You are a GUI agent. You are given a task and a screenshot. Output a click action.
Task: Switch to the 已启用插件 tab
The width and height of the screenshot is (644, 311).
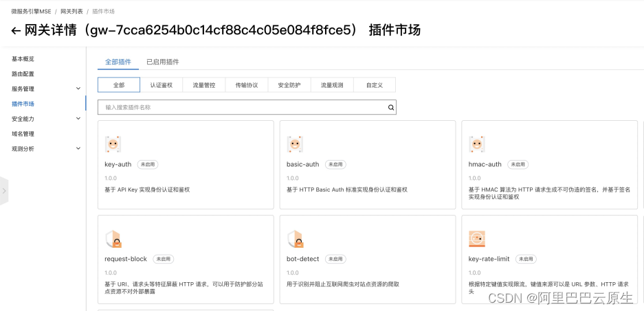(x=163, y=62)
